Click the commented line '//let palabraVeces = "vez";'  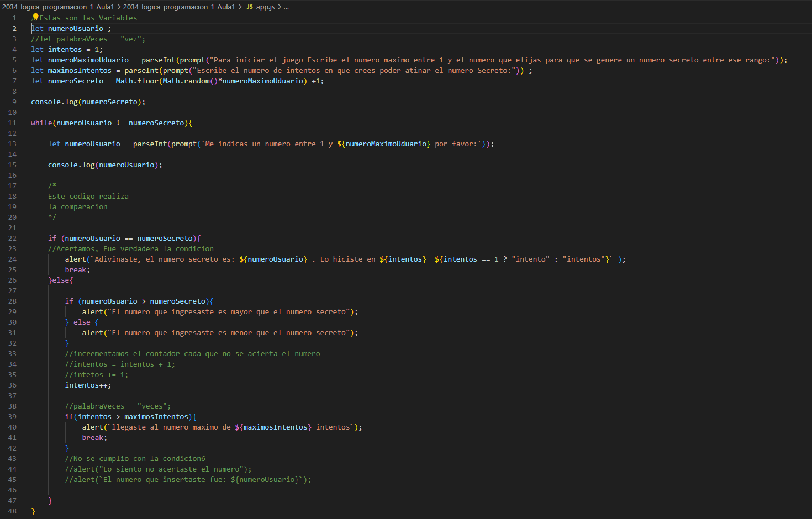88,39
